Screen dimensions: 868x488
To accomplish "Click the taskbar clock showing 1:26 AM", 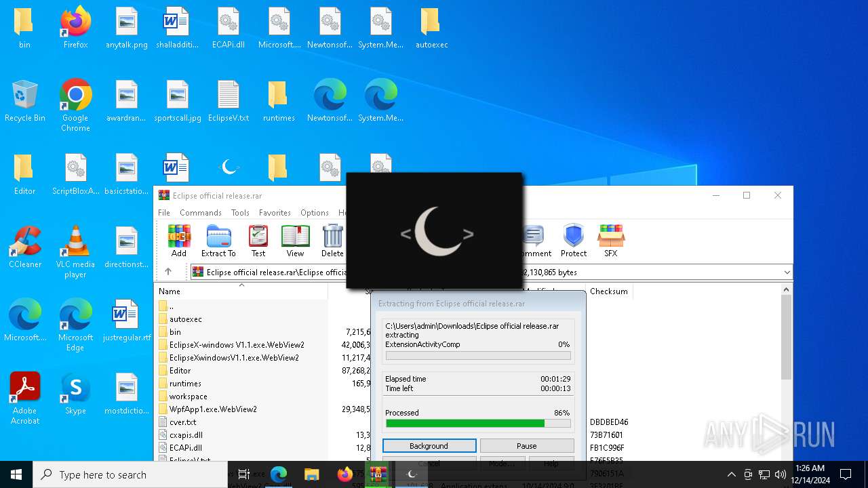I will pyautogui.click(x=810, y=474).
